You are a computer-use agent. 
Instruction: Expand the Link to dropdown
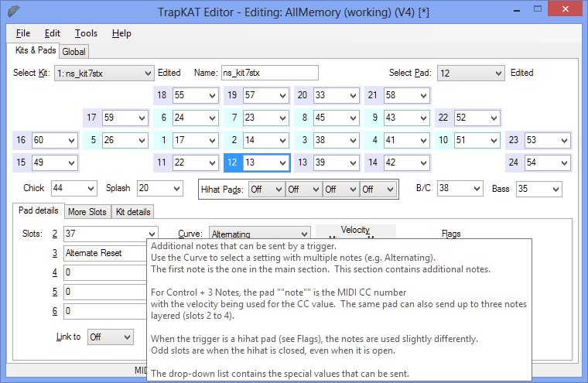pyautogui.click(x=110, y=337)
